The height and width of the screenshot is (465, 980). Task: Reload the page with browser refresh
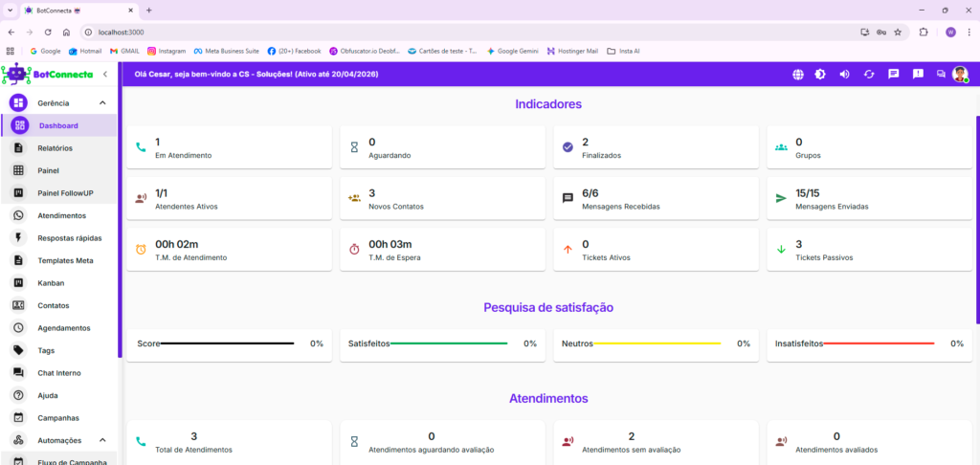(48, 32)
